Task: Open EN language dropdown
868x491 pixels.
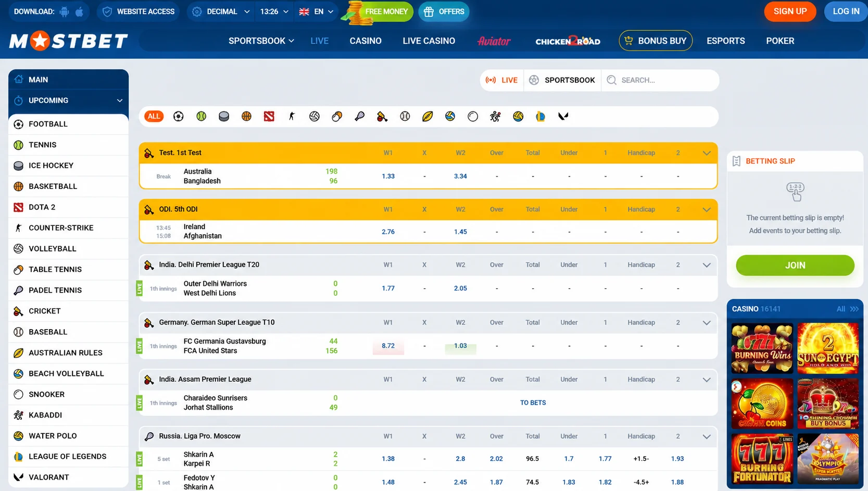Action: [x=316, y=11]
